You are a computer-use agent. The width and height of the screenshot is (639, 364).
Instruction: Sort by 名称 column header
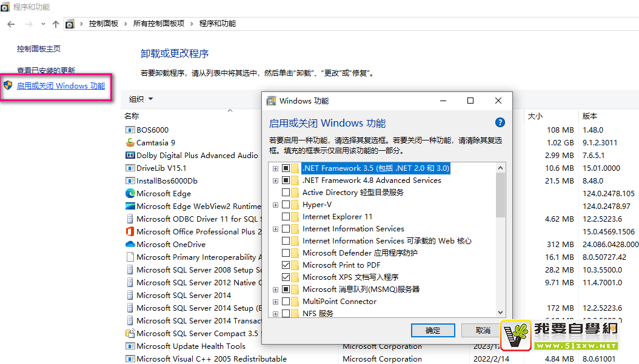pyautogui.click(x=132, y=116)
